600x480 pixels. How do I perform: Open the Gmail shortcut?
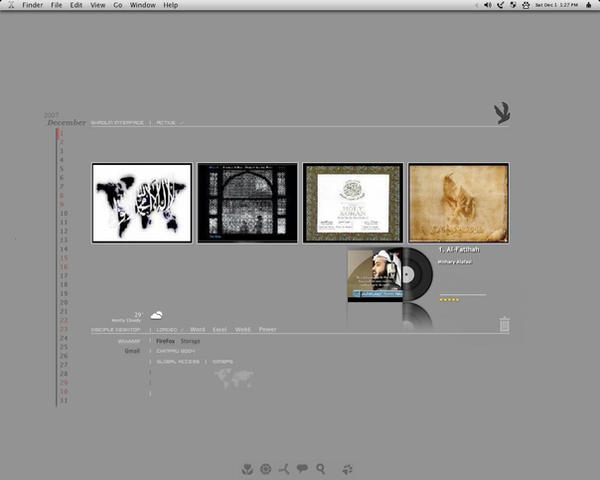point(132,351)
